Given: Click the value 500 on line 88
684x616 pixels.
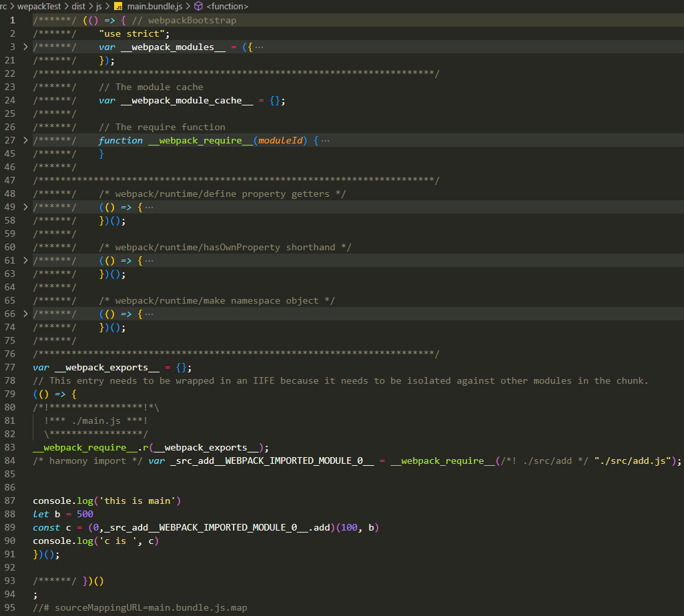Looking at the screenshot, I should pyautogui.click(x=85, y=514).
